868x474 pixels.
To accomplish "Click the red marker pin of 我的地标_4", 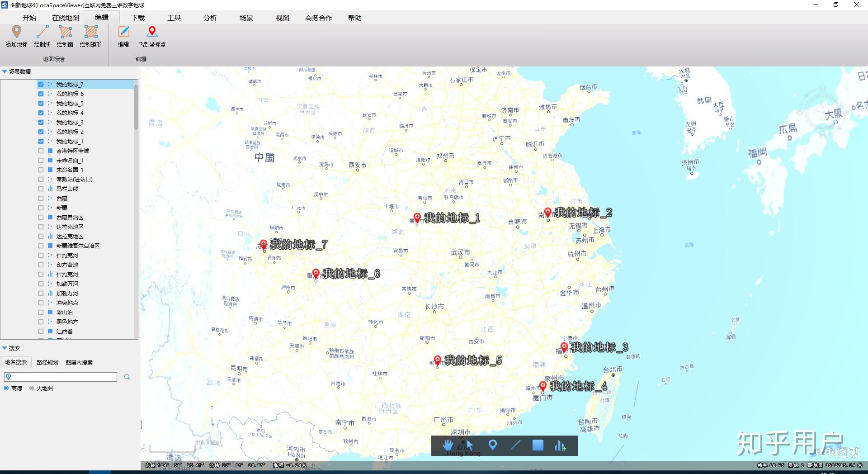I will coord(543,386).
